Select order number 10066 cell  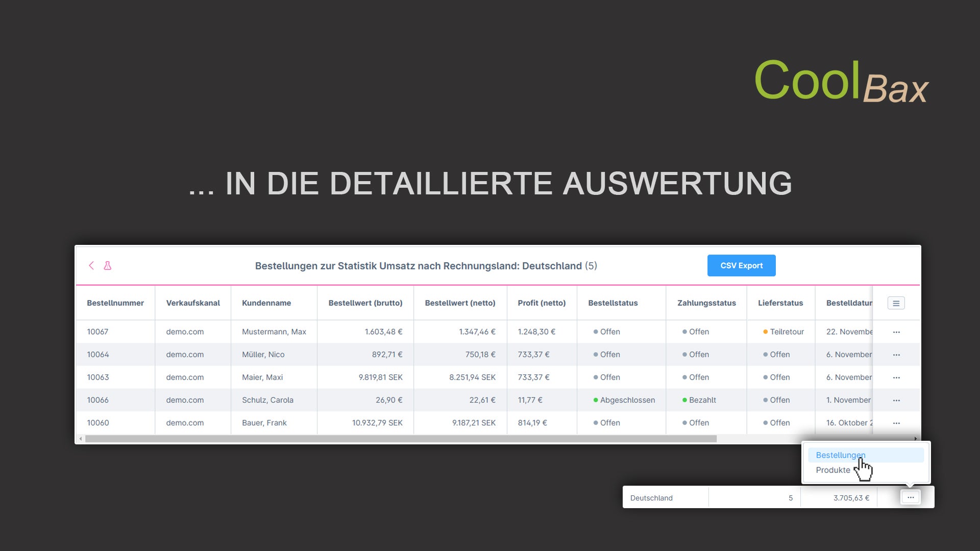tap(97, 400)
